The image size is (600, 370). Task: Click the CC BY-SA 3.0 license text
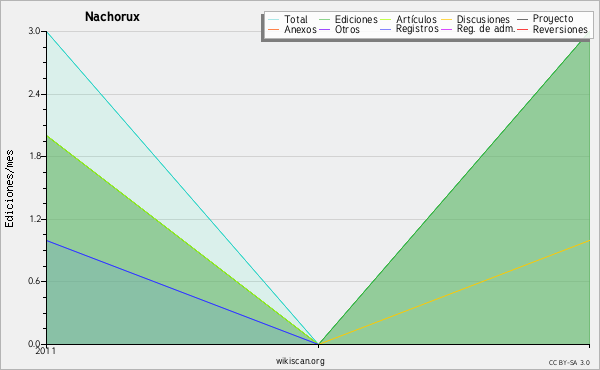[x=569, y=363]
